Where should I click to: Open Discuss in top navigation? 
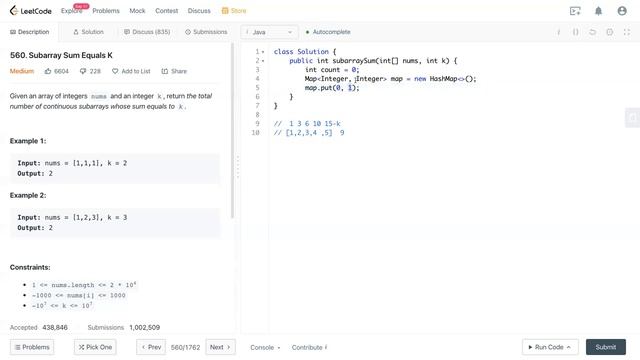(x=199, y=11)
